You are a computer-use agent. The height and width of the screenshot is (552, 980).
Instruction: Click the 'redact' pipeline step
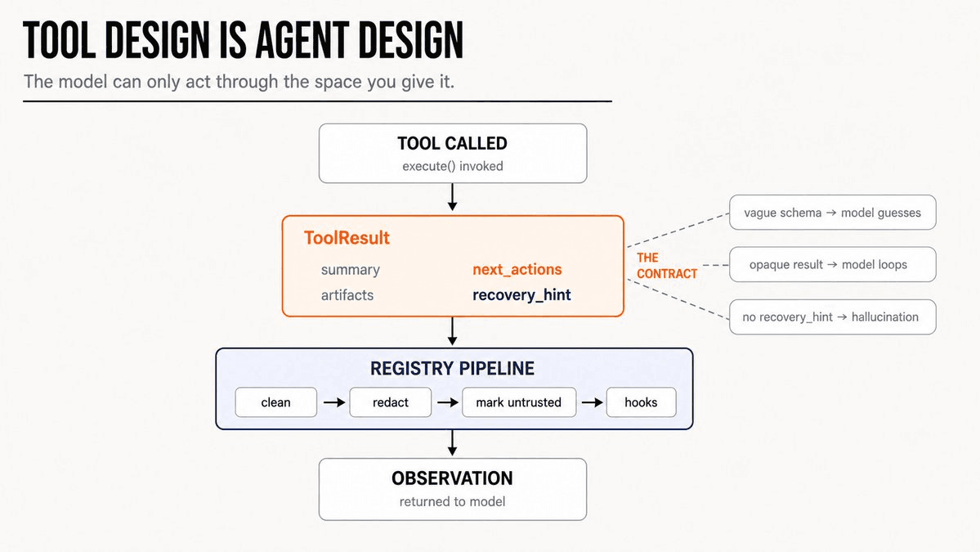point(390,402)
